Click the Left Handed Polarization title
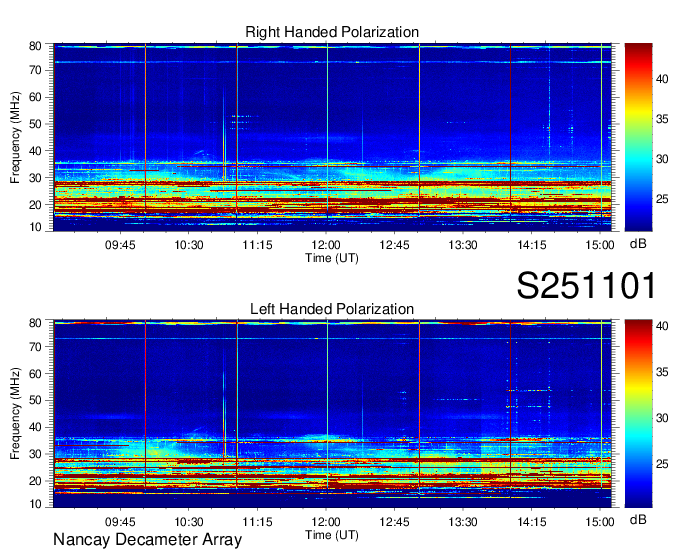This screenshot has width=680, height=552. tap(332, 309)
